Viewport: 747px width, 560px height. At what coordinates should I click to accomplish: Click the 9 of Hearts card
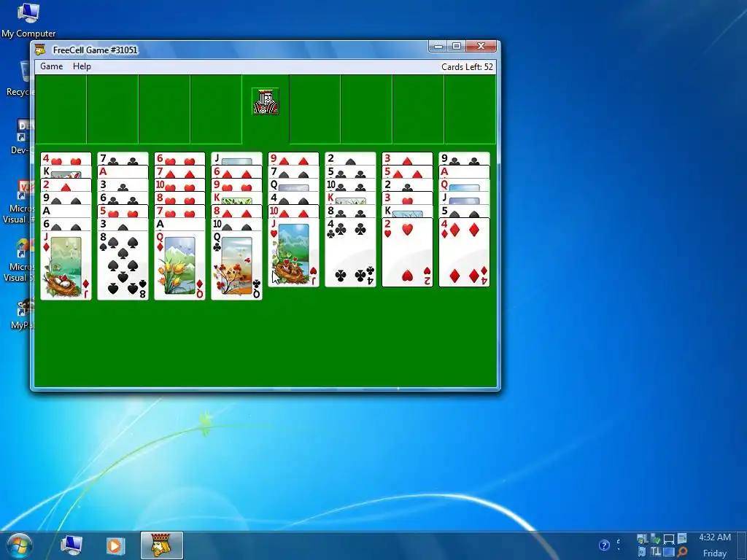click(x=236, y=184)
